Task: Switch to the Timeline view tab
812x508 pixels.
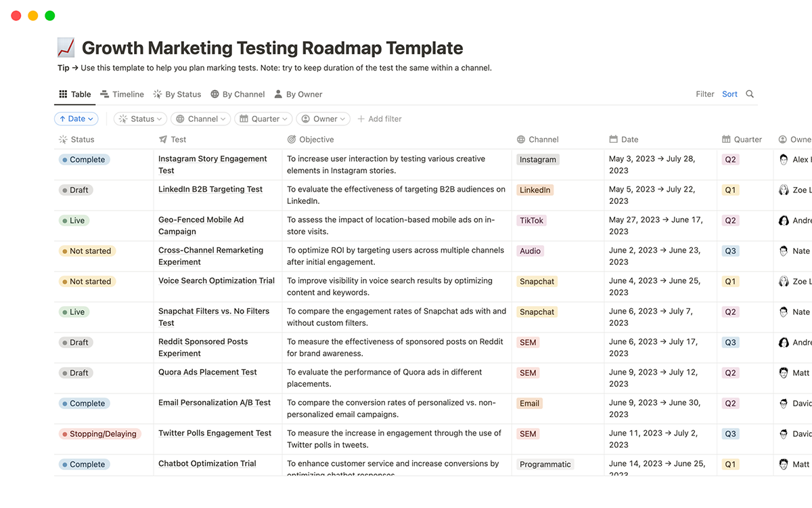Action: [x=122, y=93]
